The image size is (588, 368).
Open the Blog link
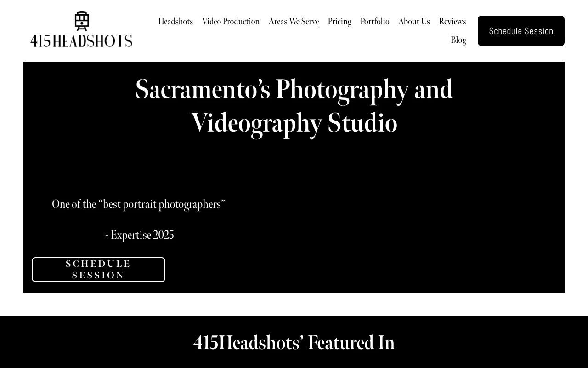click(x=458, y=40)
